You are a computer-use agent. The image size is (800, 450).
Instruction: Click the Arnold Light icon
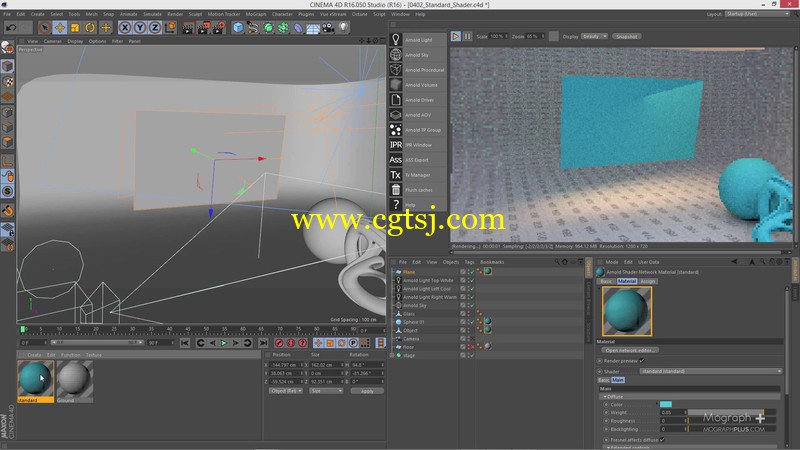(x=395, y=40)
